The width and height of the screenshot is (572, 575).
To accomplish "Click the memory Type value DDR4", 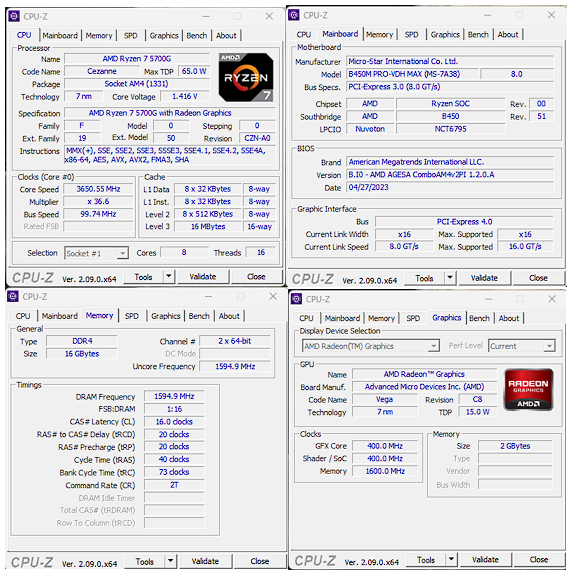I will coord(82,341).
